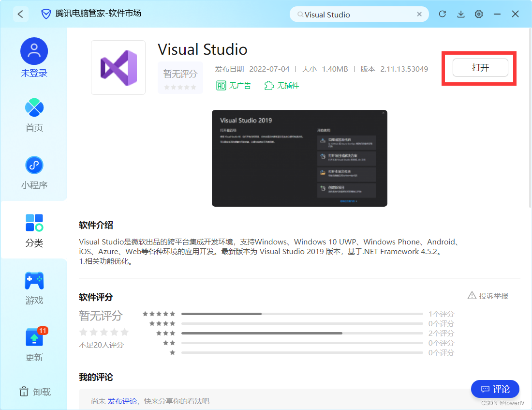The width and height of the screenshot is (532, 410).
Task: Clear the search box with the X
Action: [x=419, y=14]
